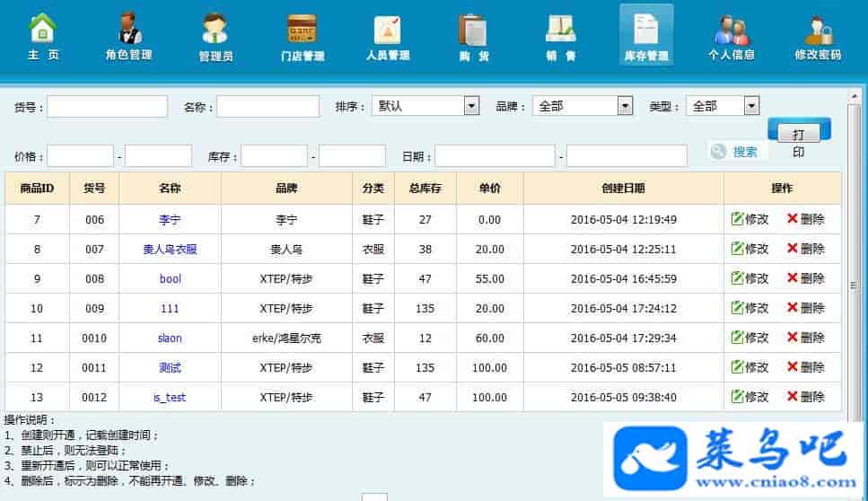868x501 pixels.
Task: Open the 管理员 administrator icon
Action: coord(215,34)
